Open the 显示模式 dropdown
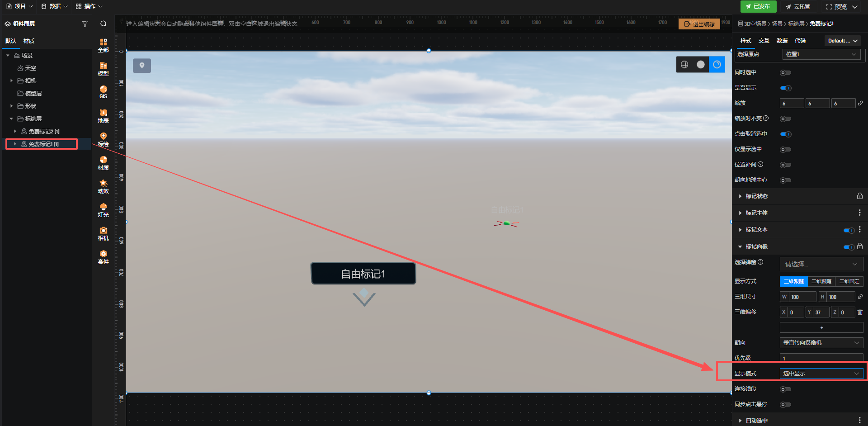Screen dimensions: 868x426 [821, 374]
